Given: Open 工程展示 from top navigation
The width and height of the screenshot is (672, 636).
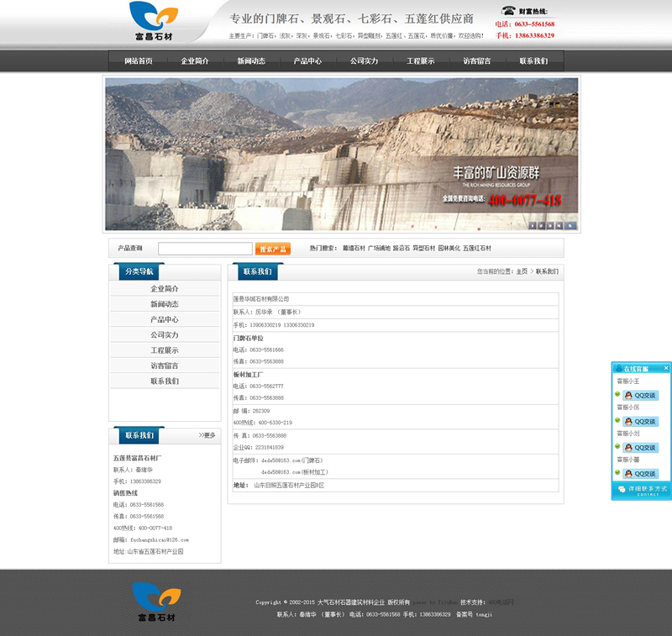Looking at the screenshot, I should pyautogui.click(x=421, y=61).
